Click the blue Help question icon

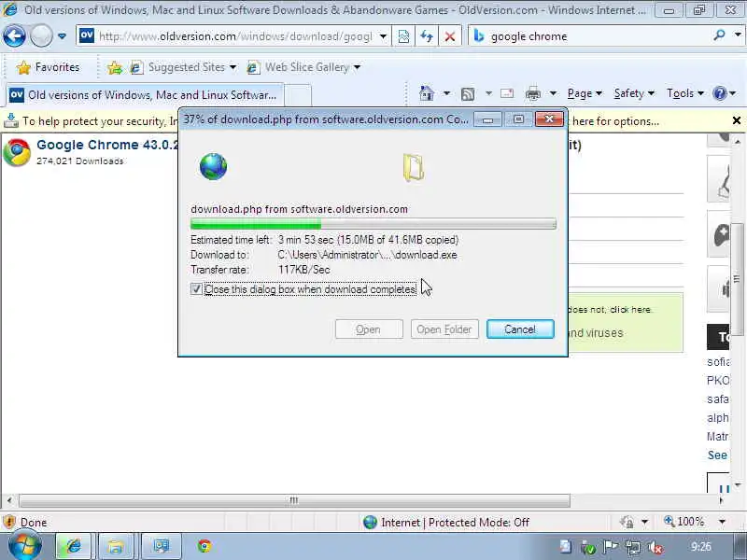point(719,93)
